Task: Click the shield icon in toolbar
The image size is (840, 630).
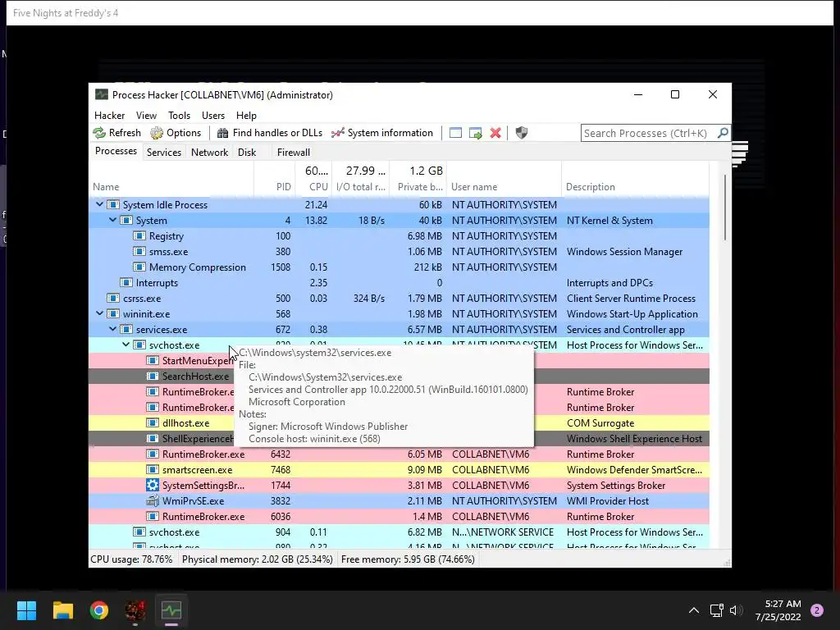Action: pyautogui.click(x=521, y=133)
